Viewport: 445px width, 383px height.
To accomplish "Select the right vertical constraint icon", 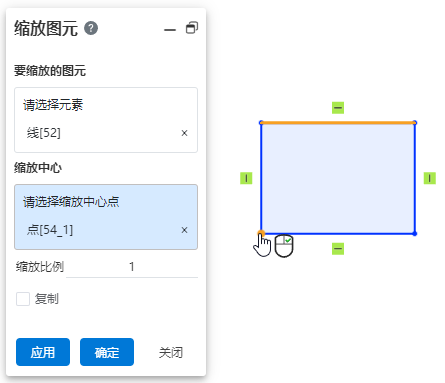I will point(430,178).
